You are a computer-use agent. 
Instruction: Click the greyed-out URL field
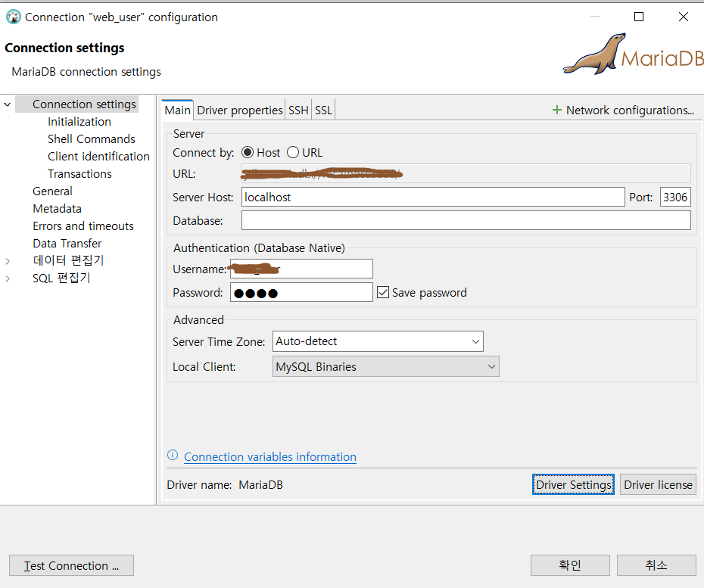466,173
